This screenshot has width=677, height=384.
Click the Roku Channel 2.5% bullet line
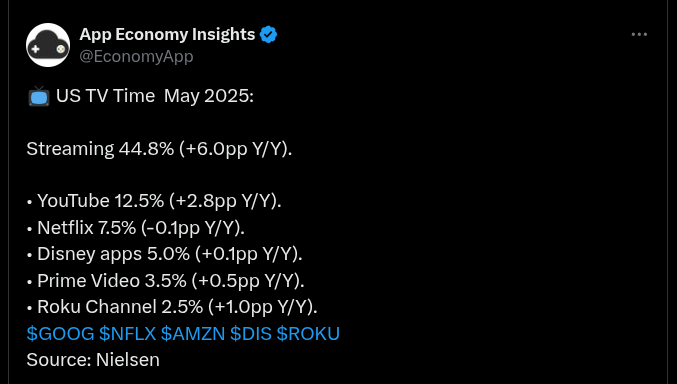click(x=172, y=307)
